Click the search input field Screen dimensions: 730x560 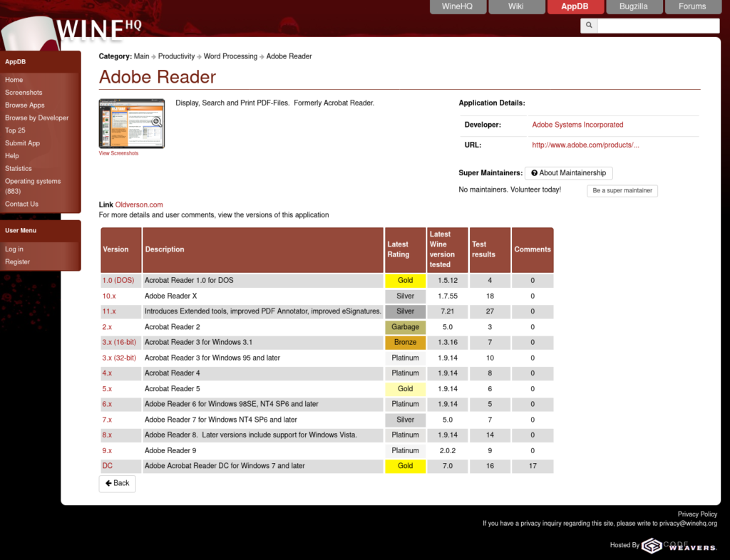[658, 26]
